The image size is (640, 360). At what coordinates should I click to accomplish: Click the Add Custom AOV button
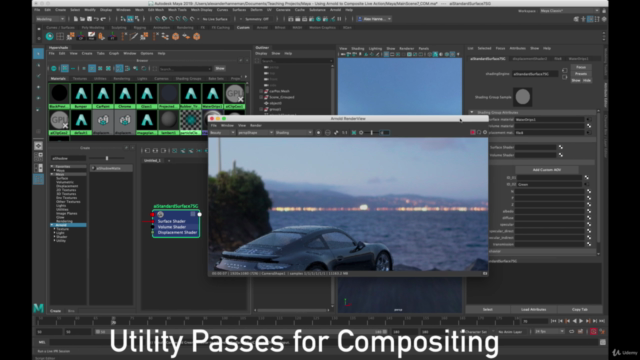tap(547, 170)
